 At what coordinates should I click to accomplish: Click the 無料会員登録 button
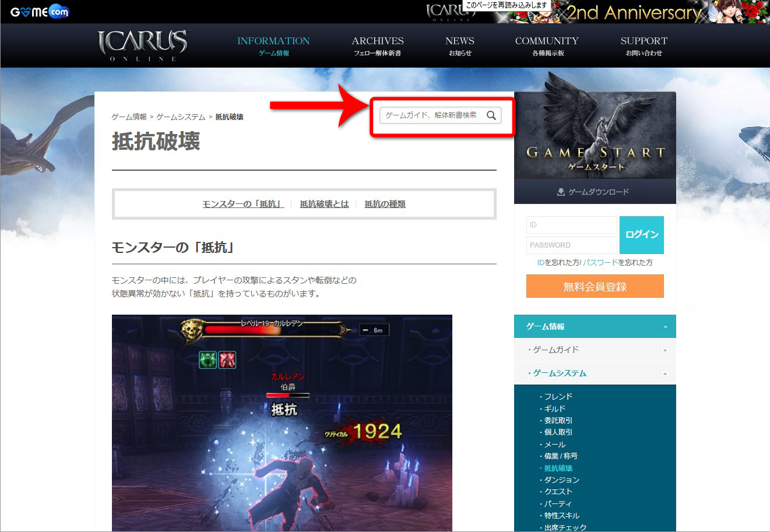(x=595, y=286)
